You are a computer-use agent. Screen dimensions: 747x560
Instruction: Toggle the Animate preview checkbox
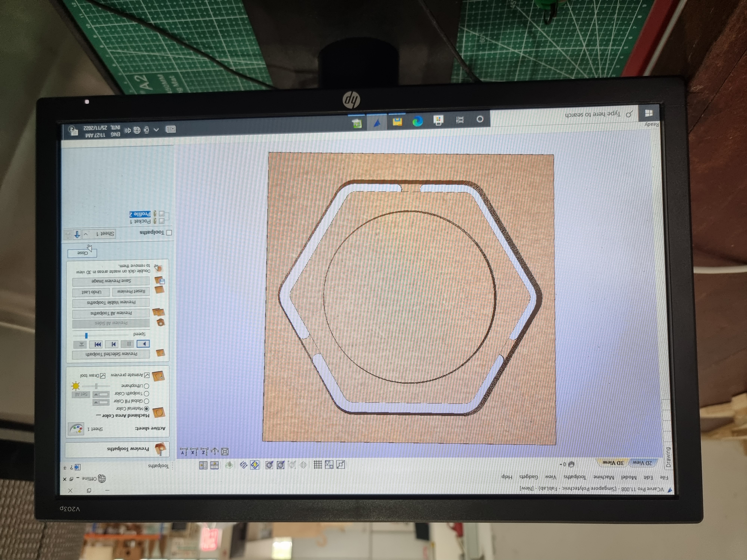tap(147, 375)
